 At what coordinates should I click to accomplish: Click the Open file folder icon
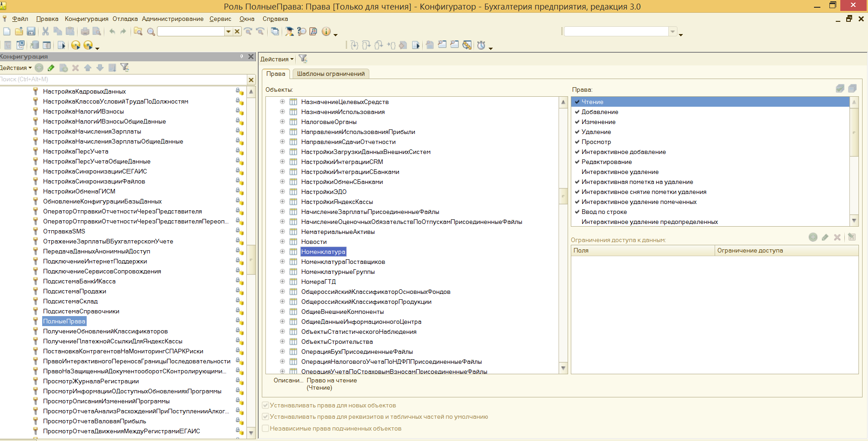(x=19, y=31)
